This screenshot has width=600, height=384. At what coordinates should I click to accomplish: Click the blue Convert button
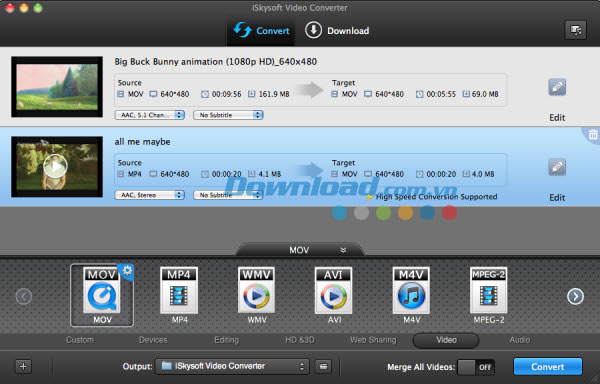click(x=548, y=367)
